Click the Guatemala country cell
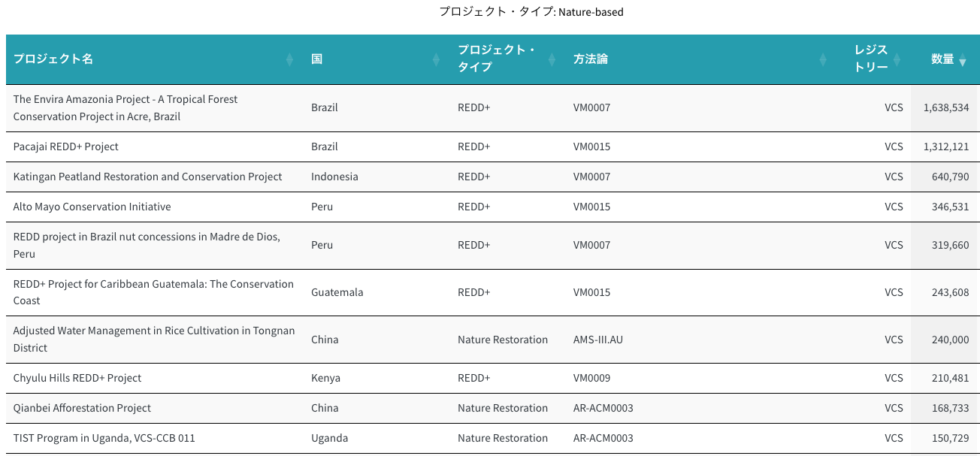The image size is (980, 456). tap(337, 292)
